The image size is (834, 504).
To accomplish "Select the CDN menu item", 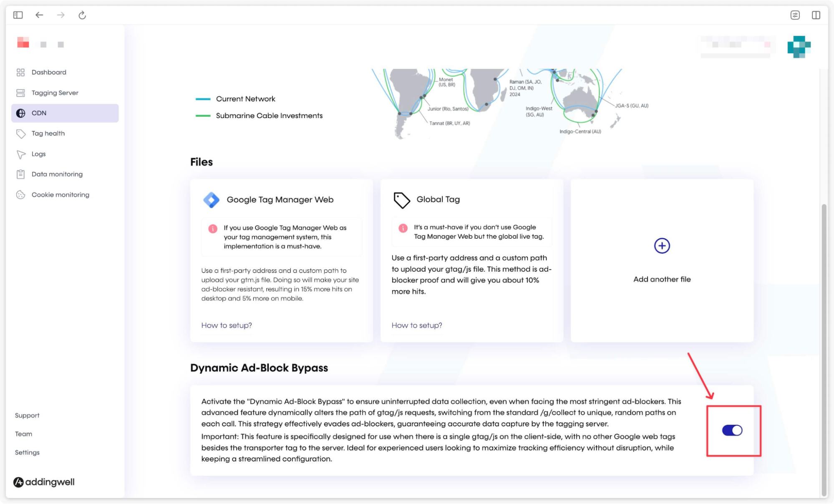I will pyautogui.click(x=65, y=113).
